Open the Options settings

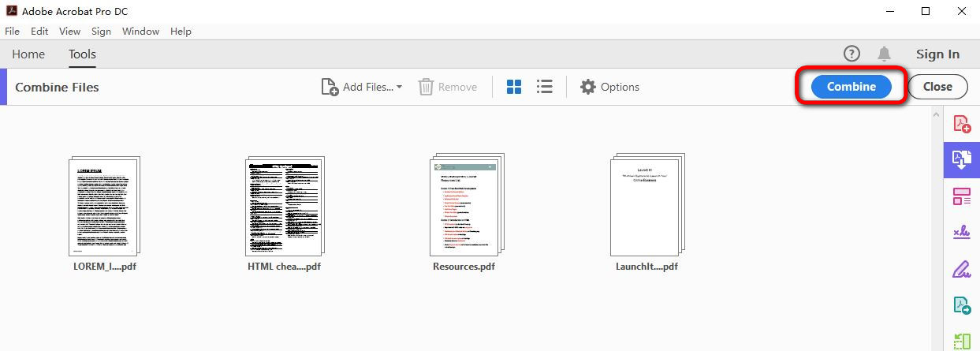609,87
